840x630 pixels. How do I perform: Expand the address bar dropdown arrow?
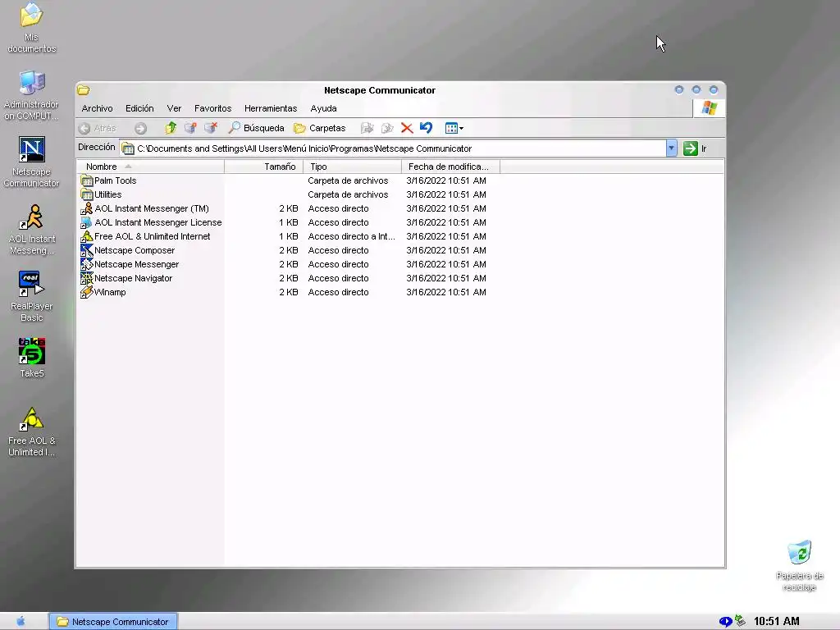tap(671, 148)
